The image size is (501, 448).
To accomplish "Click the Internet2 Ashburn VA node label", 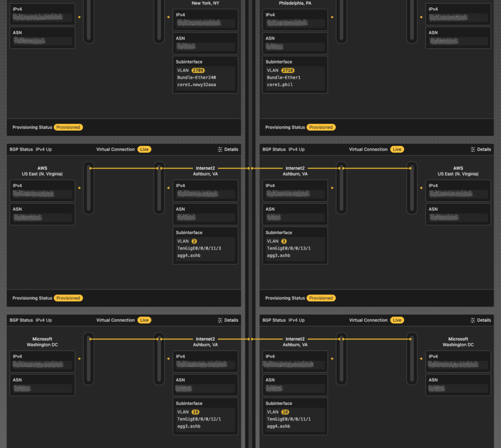I will (x=205, y=171).
